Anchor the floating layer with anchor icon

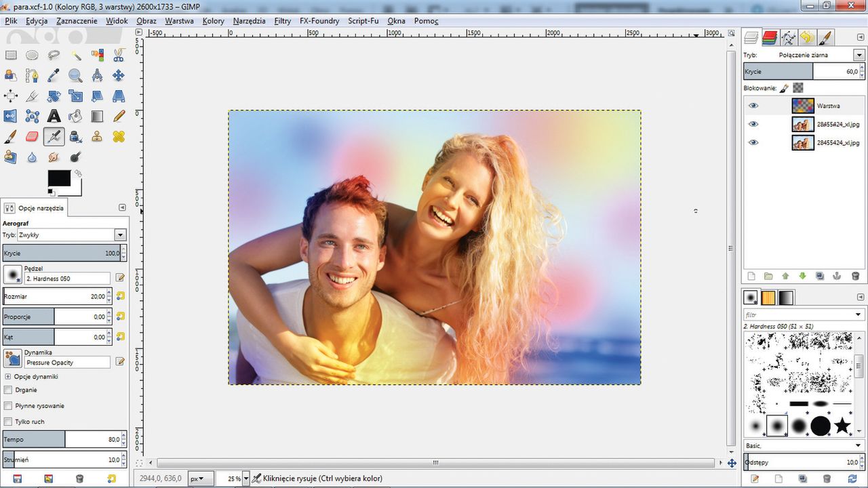tap(837, 276)
